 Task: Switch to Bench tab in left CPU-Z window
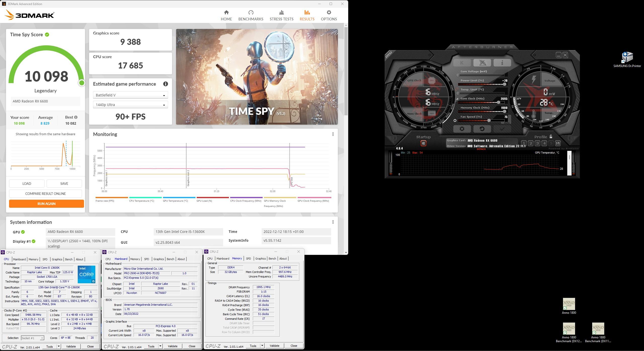coord(69,259)
